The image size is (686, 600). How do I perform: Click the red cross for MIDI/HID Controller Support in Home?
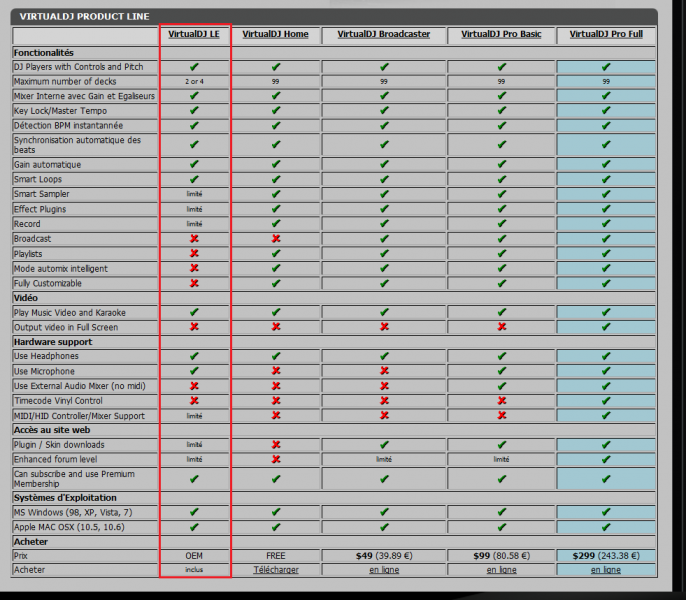pyautogui.click(x=276, y=415)
